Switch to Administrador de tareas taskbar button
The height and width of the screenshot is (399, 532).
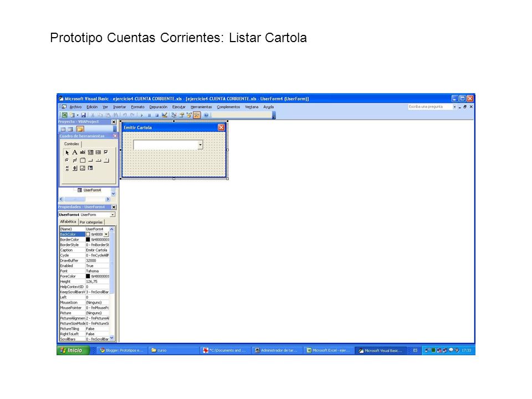(277, 350)
